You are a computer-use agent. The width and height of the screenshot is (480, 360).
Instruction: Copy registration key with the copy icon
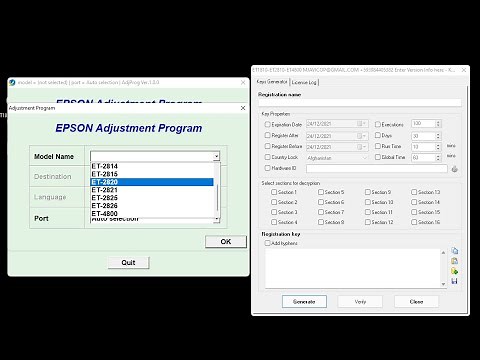click(454, 251)
